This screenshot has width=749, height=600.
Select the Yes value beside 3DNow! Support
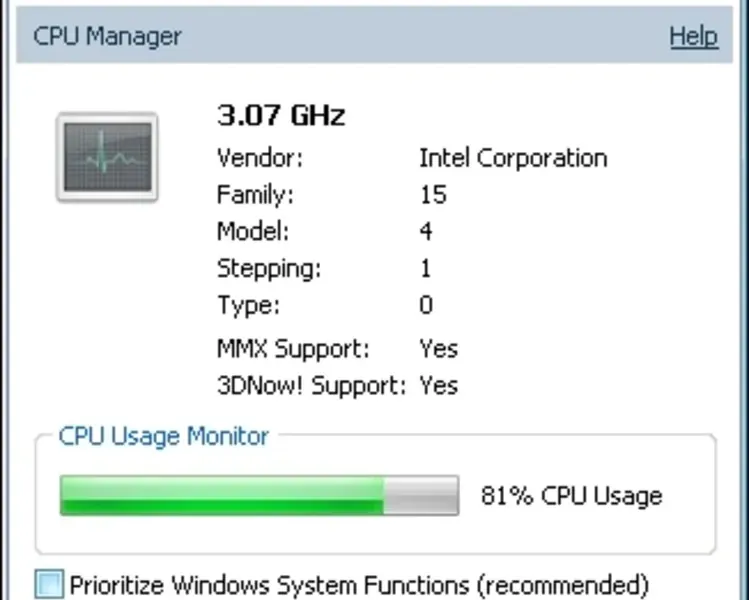pyautogui.click(x=438, y=386)
